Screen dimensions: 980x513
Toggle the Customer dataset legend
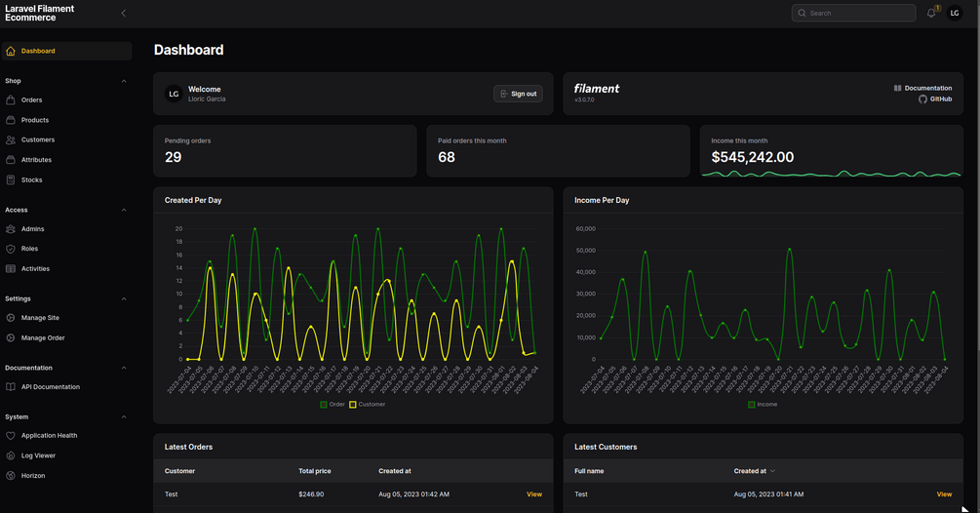367,405
